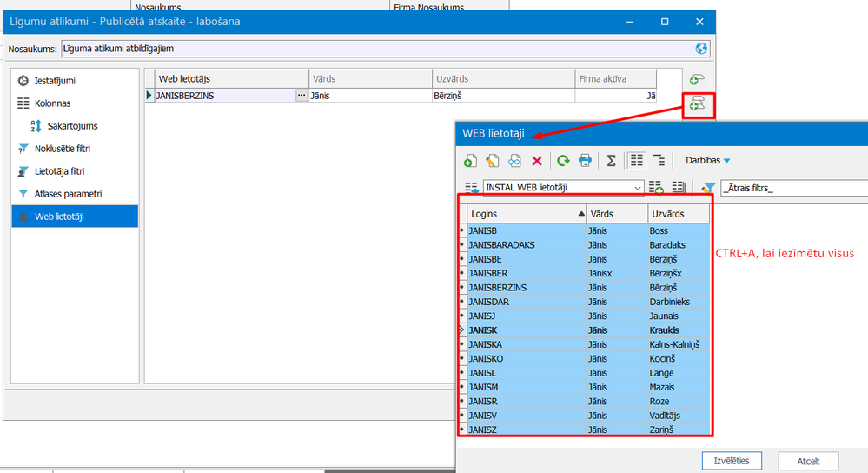
Task: Click the funnel quick filter icon
Action: [708, 187]
